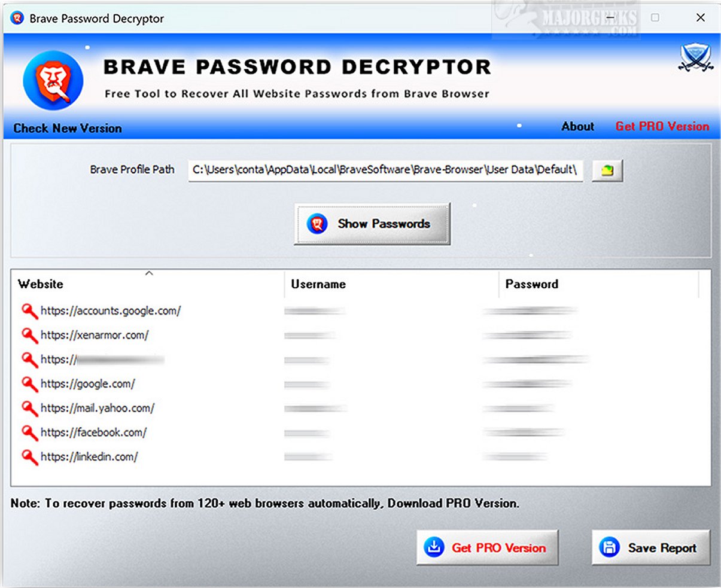Click the Show Passwords button
This screenshot has height=588, width=721.
point(372,224)
